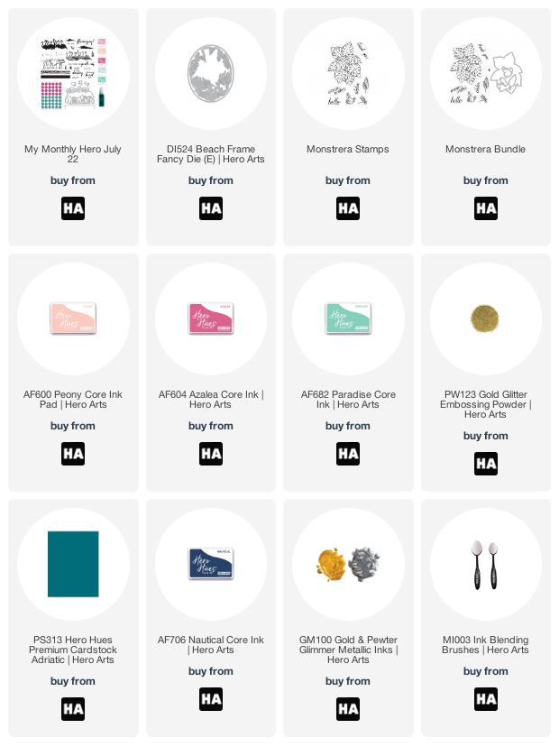
Task: Click the AF600 Peony Core Ink Pad title
Action: [x=73, y=400]
